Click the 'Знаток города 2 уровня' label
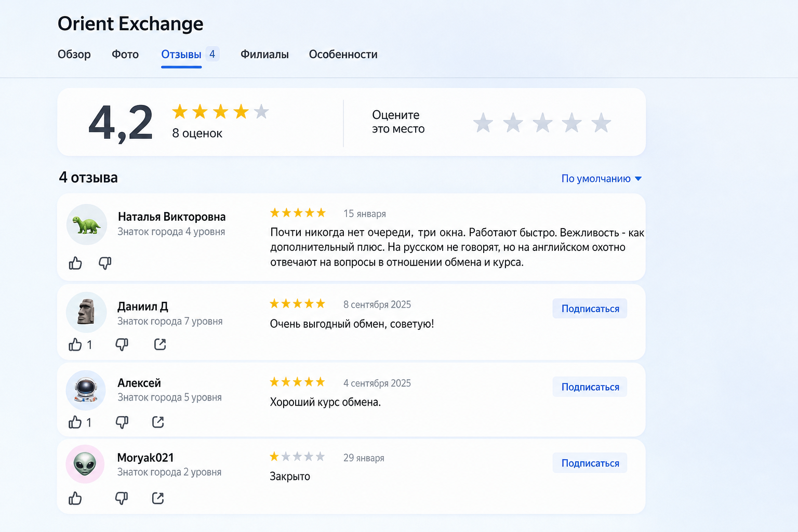Screen dimensions: 798x532 click(169, 472)
